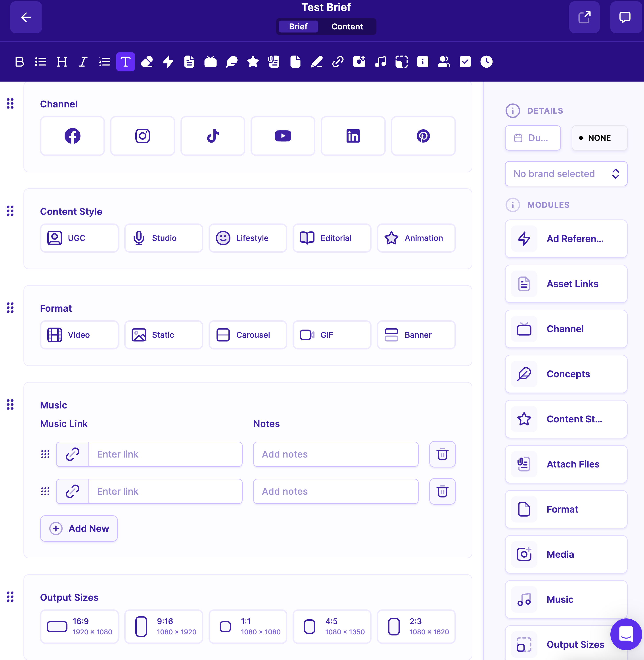The image size is (644, 660).
Task: Open the NONE status dropdown
Action: (599, 138)
